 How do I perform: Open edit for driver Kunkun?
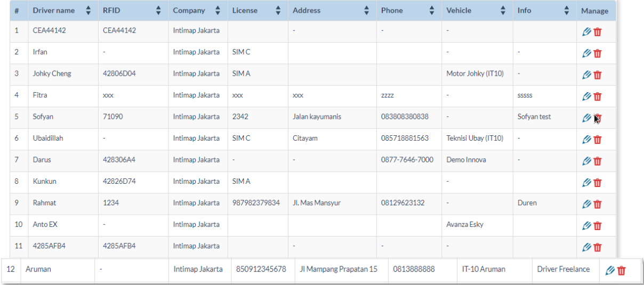pos(587,183)
